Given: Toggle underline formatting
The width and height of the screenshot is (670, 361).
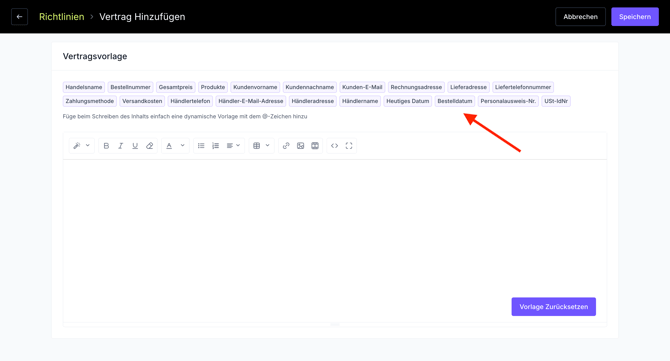Looking at the screenshot, I should [x=135, y=146].
